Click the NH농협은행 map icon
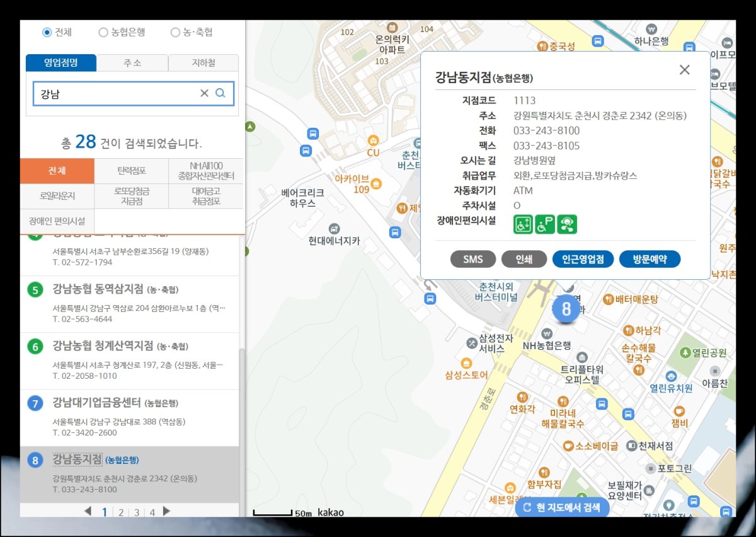The height and width of the screenshot is (537, 756). pos(547,333)
